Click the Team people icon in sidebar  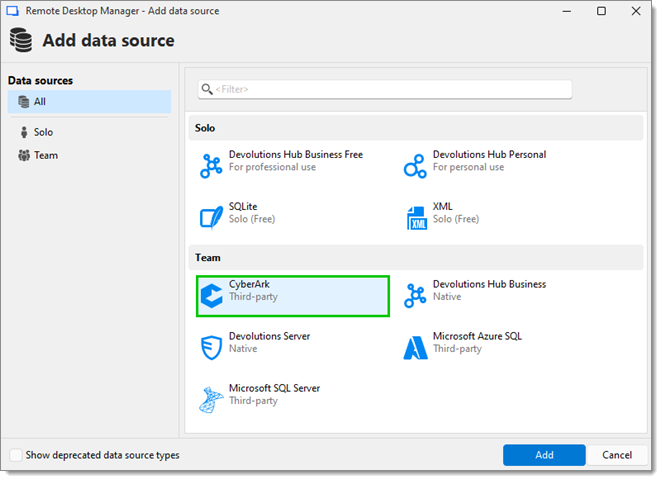24,155
